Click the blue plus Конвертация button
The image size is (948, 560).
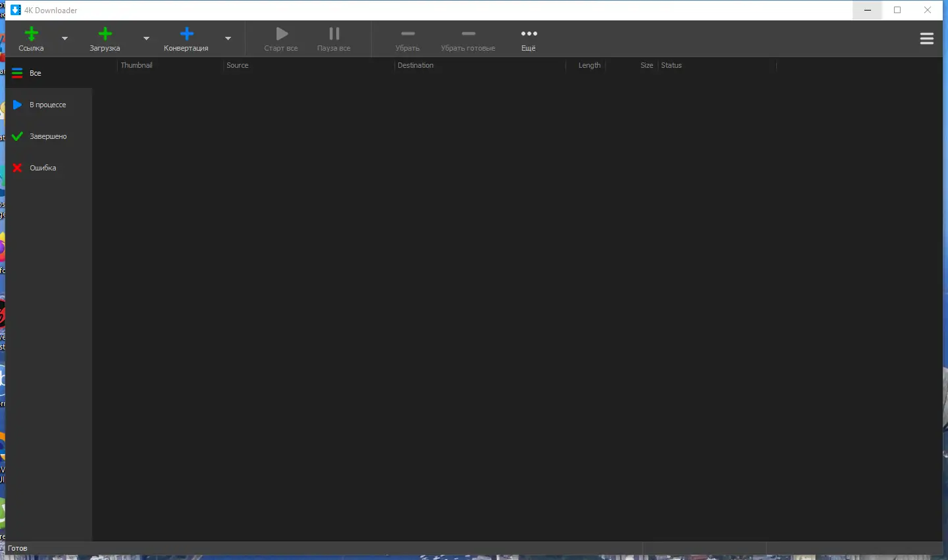(186, 39)
